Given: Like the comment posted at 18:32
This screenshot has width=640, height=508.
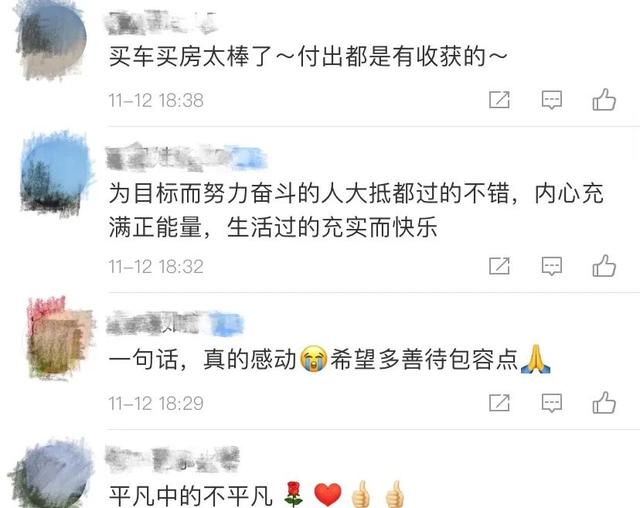Looking at the screenshot, I should tap(604, 266).
